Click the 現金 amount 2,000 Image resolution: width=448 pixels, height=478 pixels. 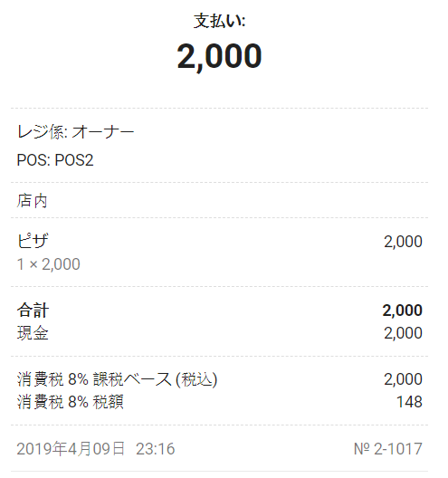(x=403, y=333)
